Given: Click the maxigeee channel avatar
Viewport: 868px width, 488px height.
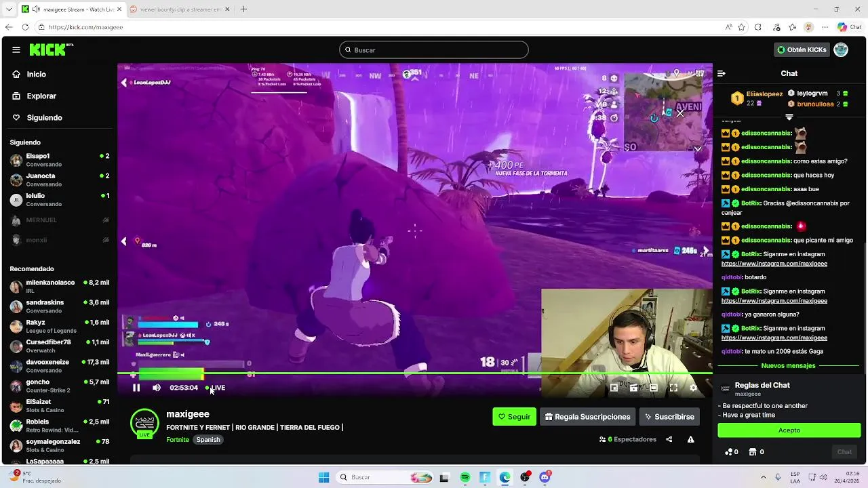Looking at the screenshot, I should coord(144,423).
